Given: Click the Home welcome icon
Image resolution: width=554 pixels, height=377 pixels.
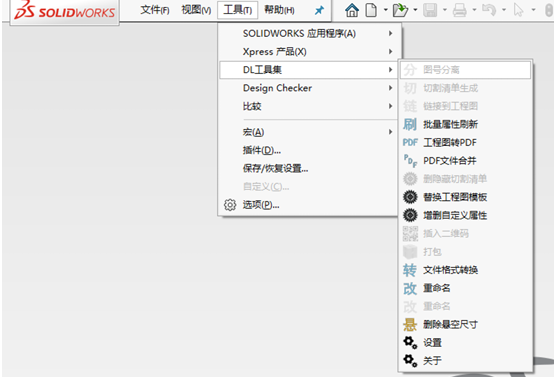Looking at the screenshot, I should click(x=352, y=10).
